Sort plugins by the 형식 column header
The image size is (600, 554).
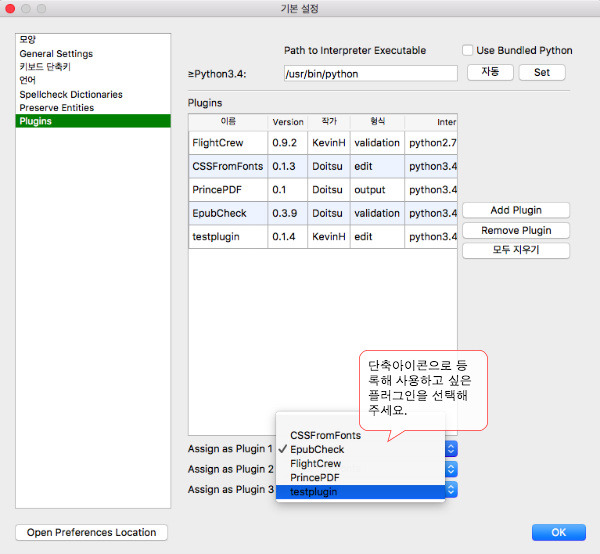click(377, 122)
